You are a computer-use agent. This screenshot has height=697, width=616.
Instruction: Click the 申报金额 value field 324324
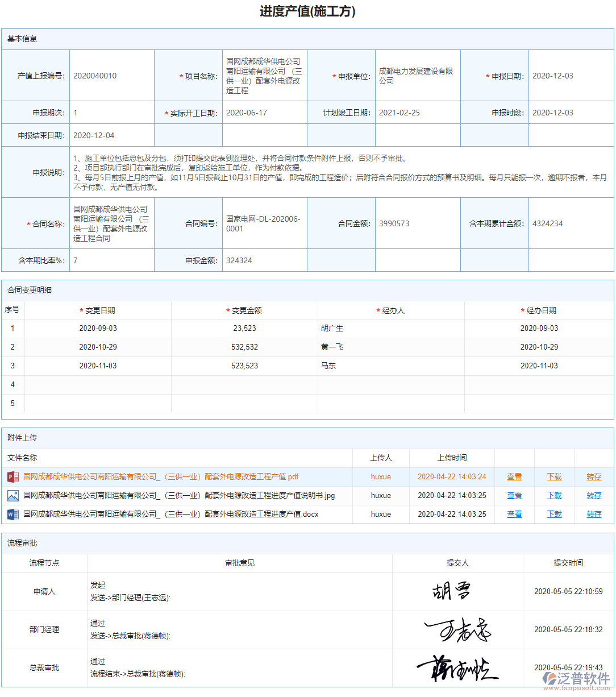point(239,260)
